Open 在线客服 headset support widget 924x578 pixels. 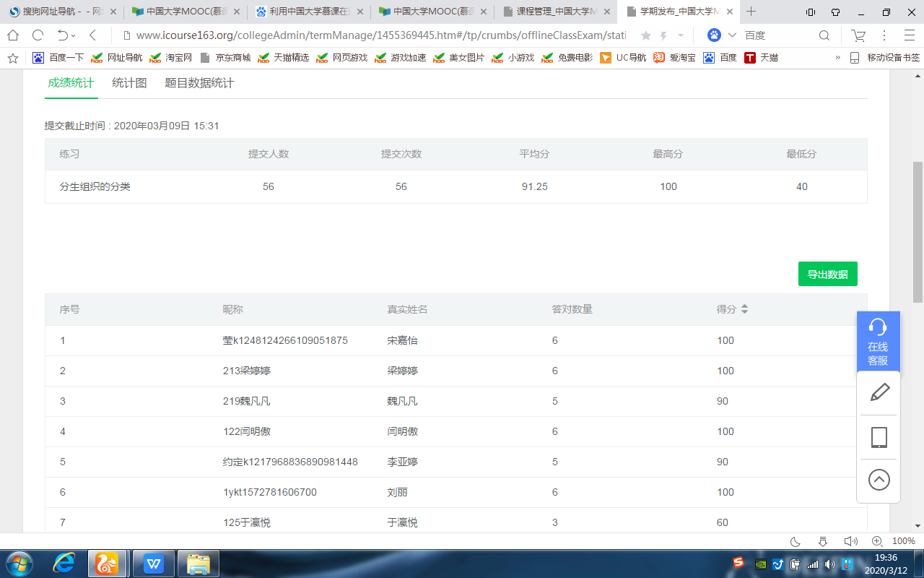[x=878, y=341]
